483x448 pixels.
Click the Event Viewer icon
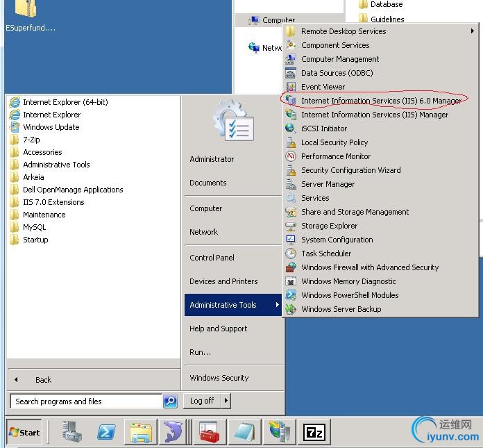point(291,87)
